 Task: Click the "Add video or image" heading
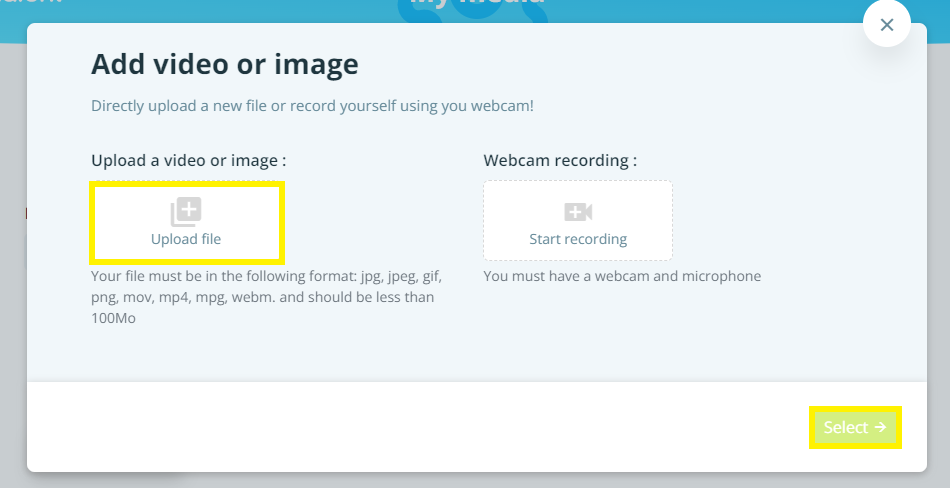(x=224, y=65)
